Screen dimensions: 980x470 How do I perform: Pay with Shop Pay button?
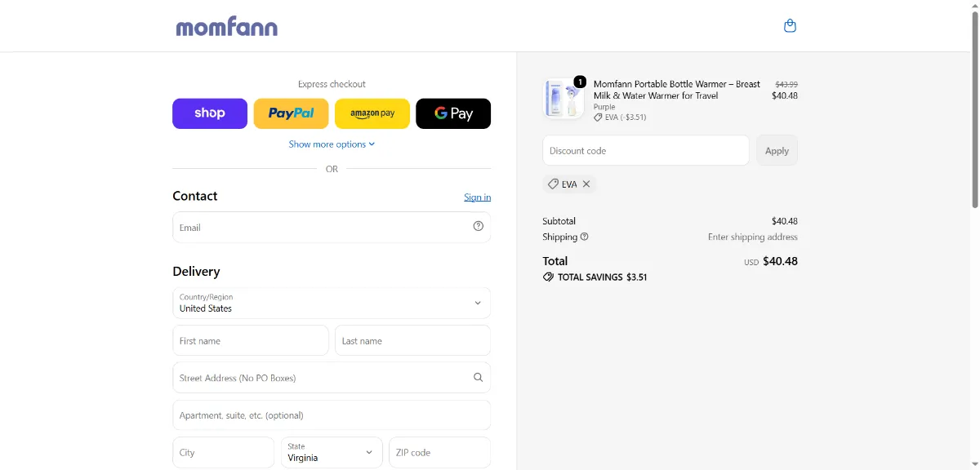click(x=210, y=113)
